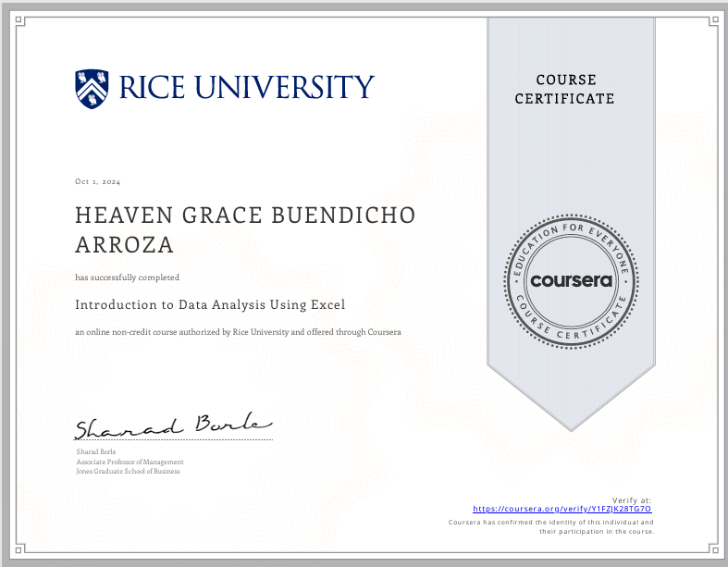This screenshot has height=567, width=728.
Task: Click the Rice University shield logo
Action: 92,89
